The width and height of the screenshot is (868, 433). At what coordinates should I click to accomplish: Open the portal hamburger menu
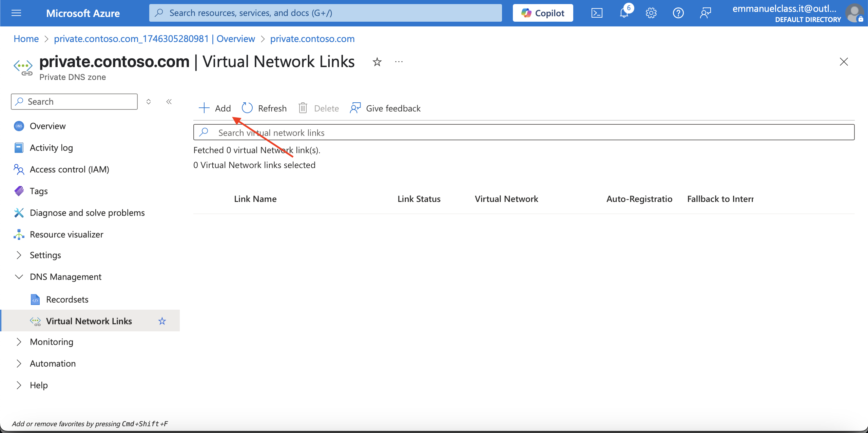click(16, 13)
